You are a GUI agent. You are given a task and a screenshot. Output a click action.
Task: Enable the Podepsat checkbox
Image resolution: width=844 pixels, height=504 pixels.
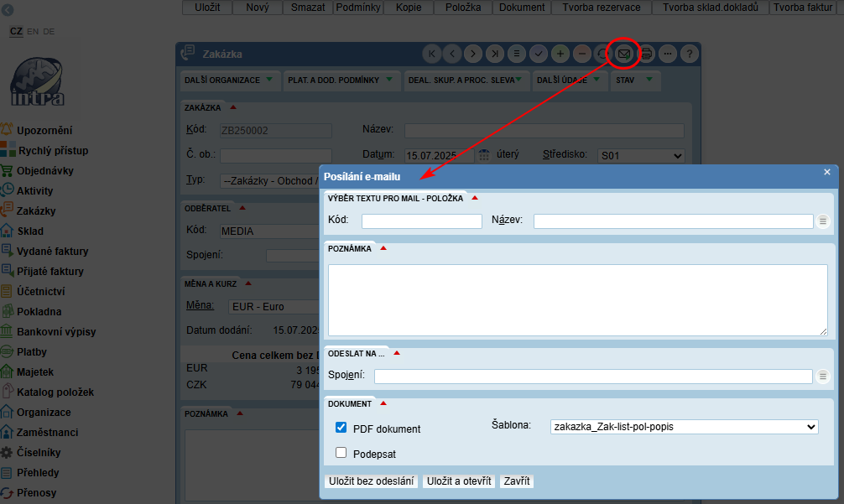tap(341, 453)
